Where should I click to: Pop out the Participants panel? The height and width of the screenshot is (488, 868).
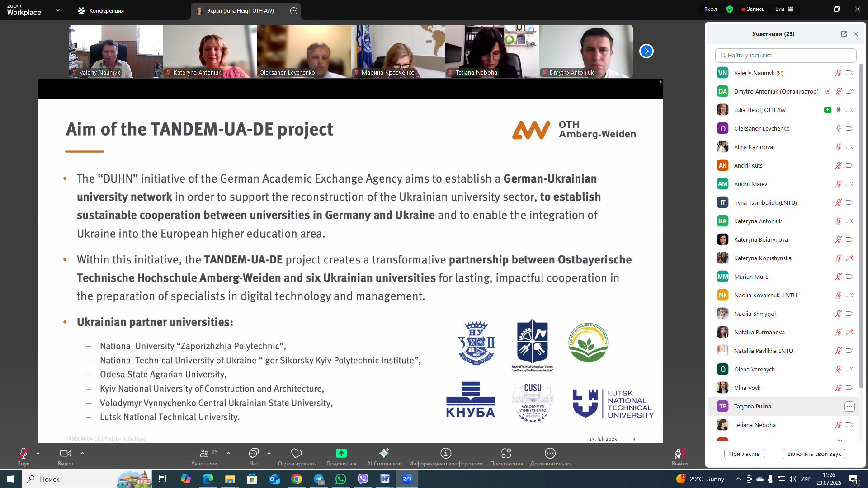point(844,34)
